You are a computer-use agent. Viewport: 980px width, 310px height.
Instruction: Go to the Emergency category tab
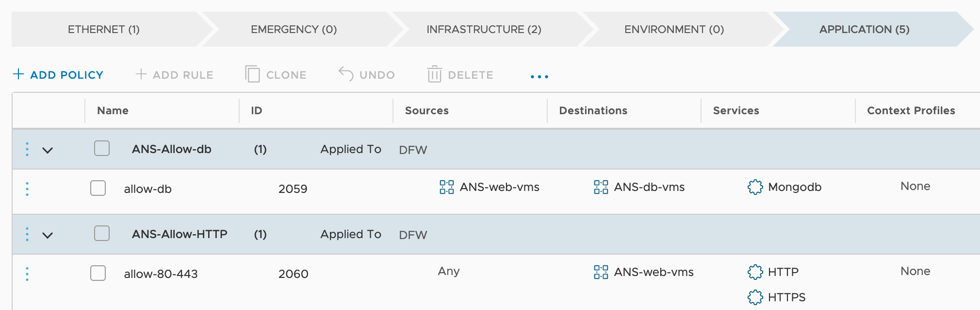click(294, 29)
